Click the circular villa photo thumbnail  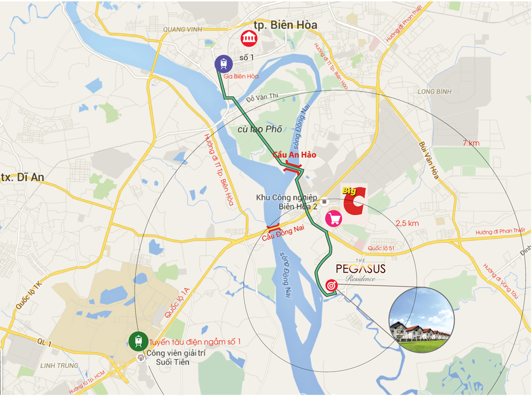[x=421, y=320]
